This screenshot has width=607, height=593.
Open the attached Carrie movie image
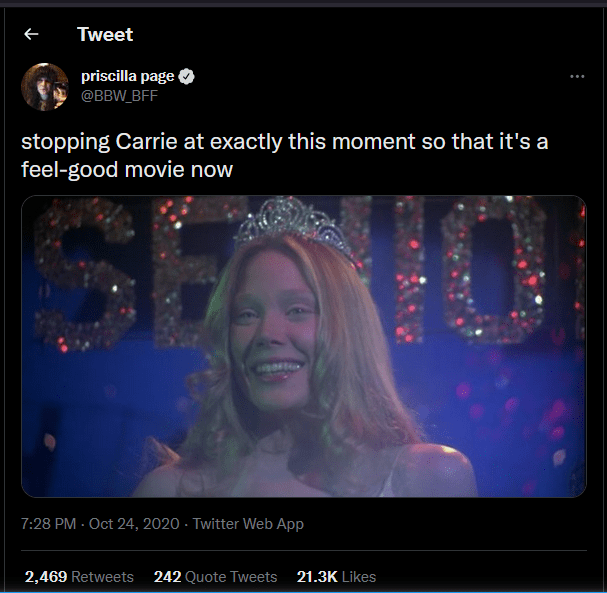pyautogui.click(x=303, y=346)
